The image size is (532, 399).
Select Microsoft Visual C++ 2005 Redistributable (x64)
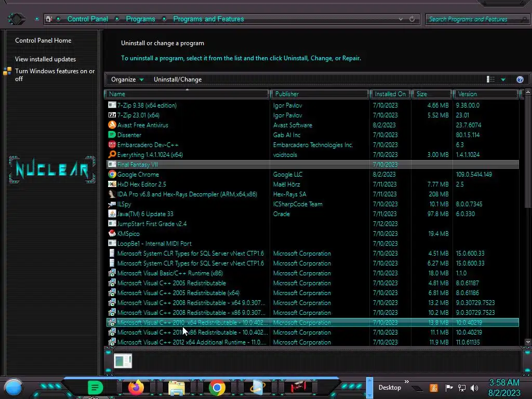tap(312, 293)
